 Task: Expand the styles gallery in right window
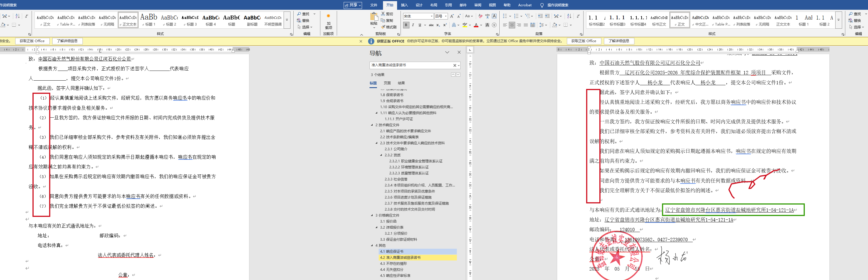[x=839, y=20]
